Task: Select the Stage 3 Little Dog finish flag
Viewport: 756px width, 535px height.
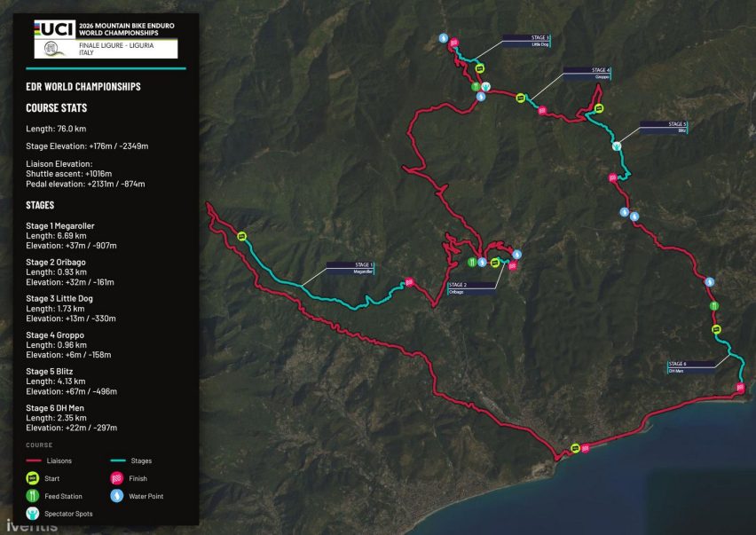Action: tap(453, 43)
